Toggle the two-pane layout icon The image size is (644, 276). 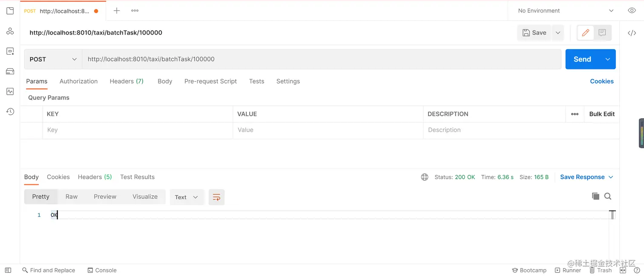coord(623,270)
